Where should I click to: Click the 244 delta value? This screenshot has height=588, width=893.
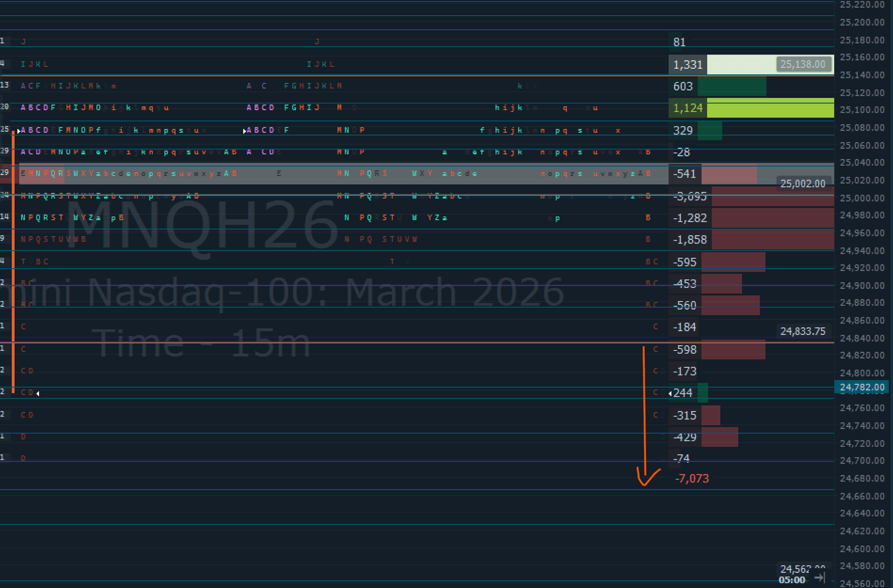click(x=683, y=393)
